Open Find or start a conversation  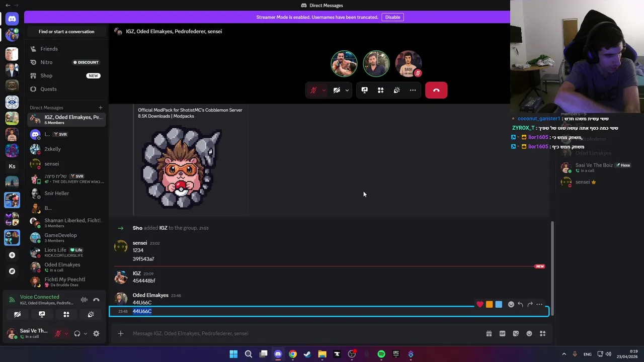66,31
